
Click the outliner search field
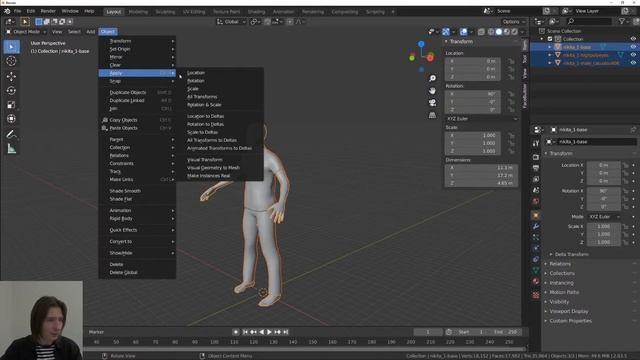(x=589, y=21)
